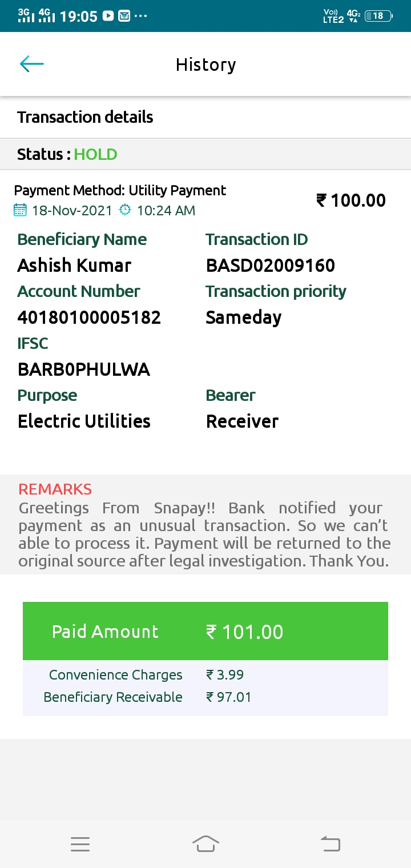Image resolution: width=411 pixels, height=868 pixels.
Task: Tap the green Paid Amount bar
Action: pos(205,632)
